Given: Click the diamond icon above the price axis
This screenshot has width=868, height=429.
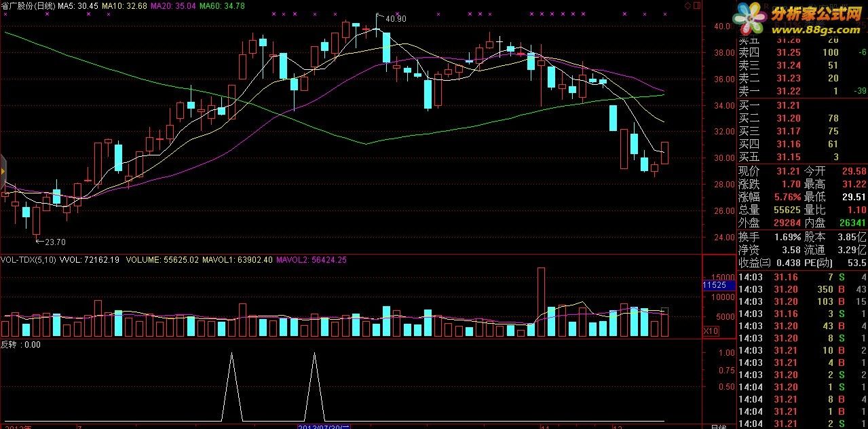Looking at the screenshot, I should click(x=687, y=5).
